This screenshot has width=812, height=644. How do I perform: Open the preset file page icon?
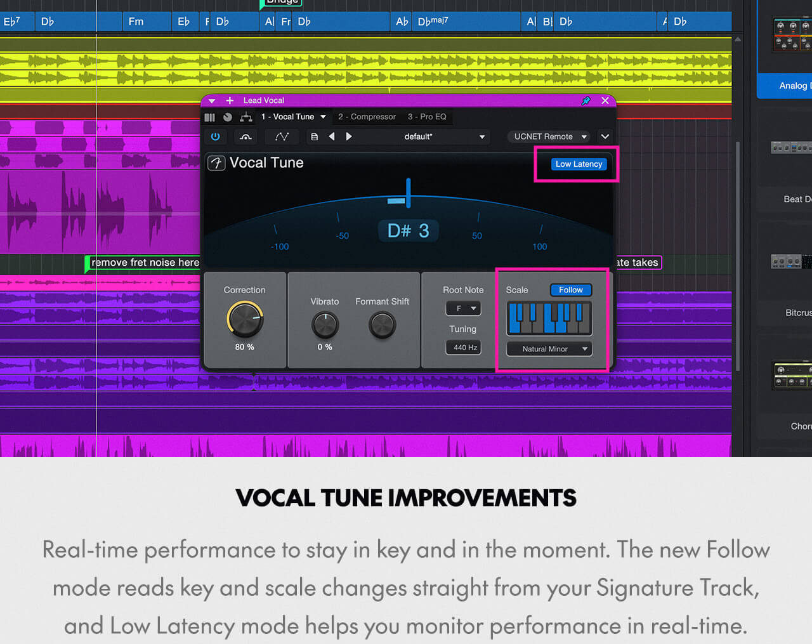(x=314, y=136)
